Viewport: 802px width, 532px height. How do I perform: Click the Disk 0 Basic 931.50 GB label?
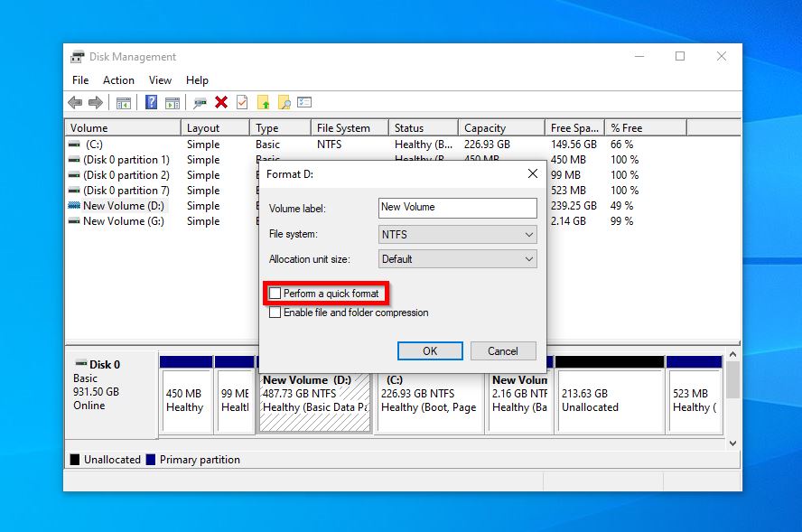coord(110,394)
